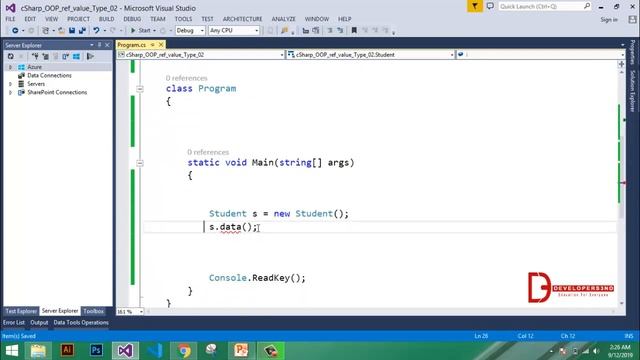Click the green Start debugging button
Screen dimensions: 640x360
[141, 31]
